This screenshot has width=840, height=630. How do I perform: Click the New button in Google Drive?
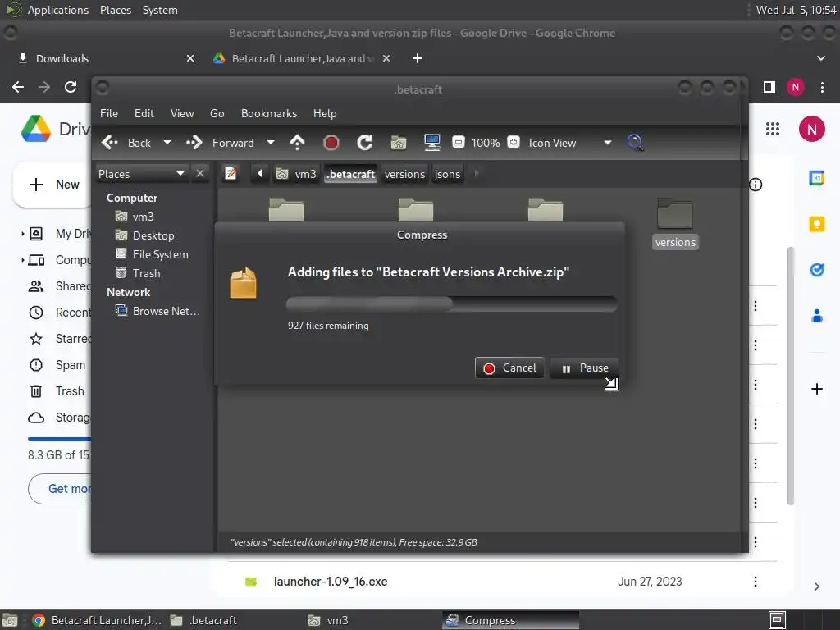coord(53,185)
